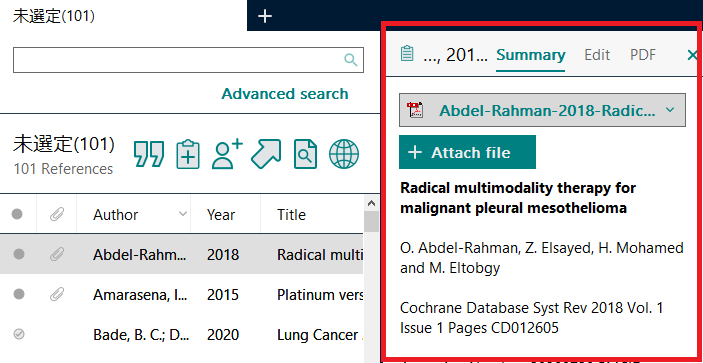Toggle read status dot for Abdel-Rahman row
The height and width of the screenshot is (363, 703).
tap(19, 254)
